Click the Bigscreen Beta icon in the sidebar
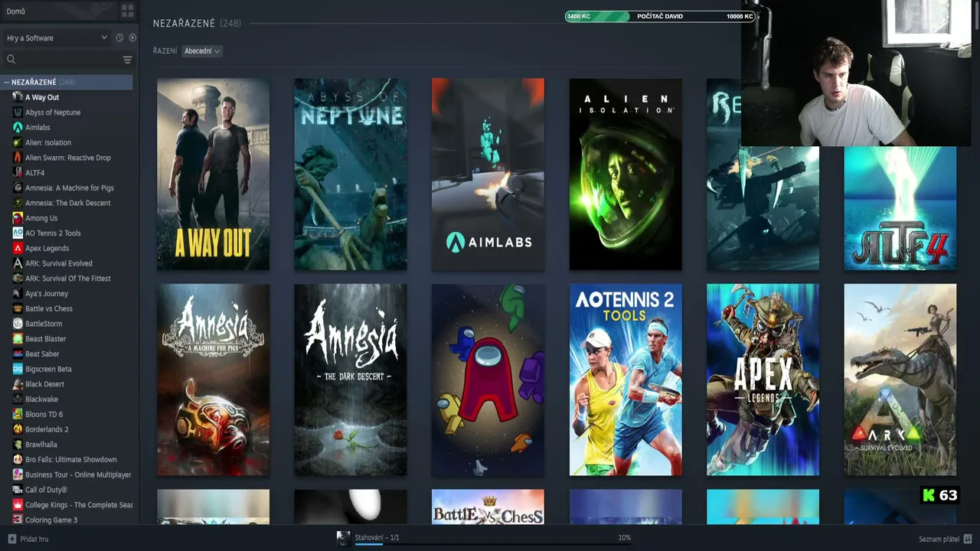980x551 pixels. coord(18,369)
